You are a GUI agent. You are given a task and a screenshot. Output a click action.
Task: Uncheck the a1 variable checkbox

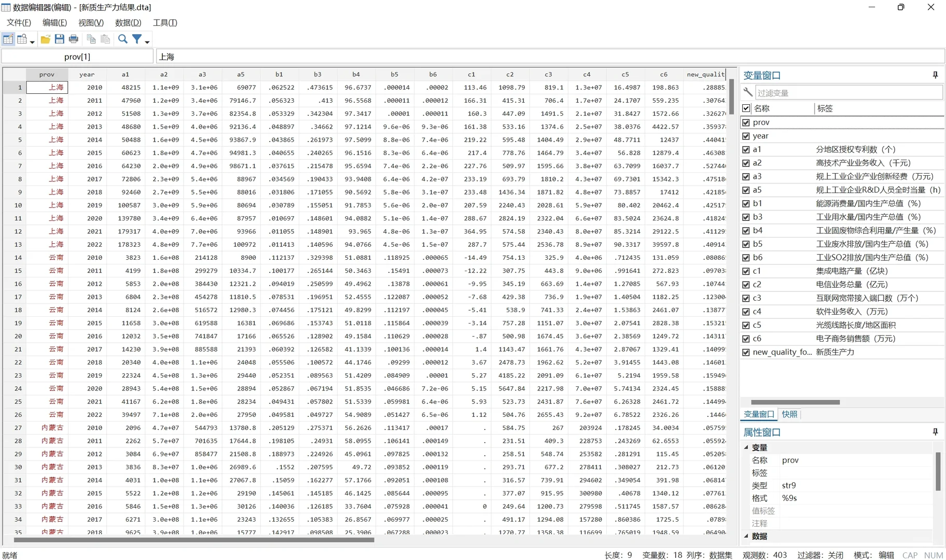pyautogui.click(x=746, y=149)
